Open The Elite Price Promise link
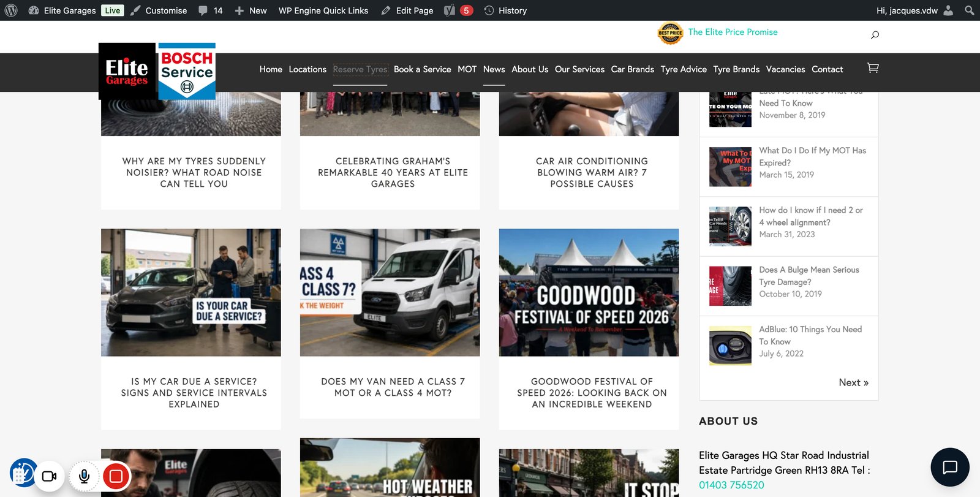The image size is (980, 497). 733,32
